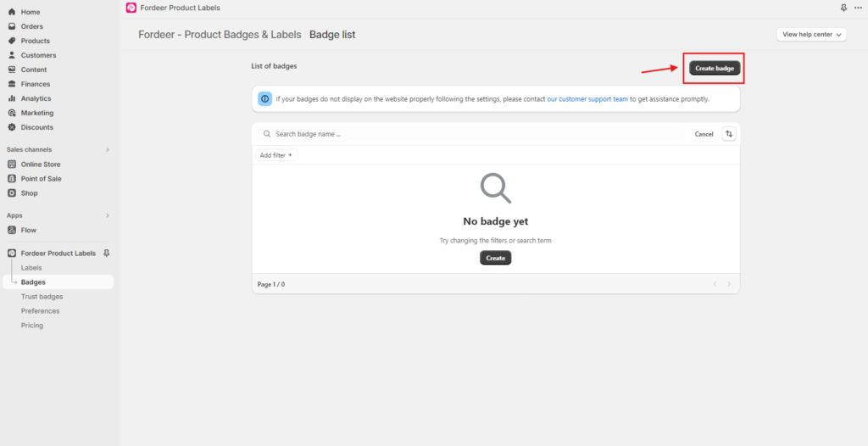Go to Trust badges menu item
Image resolution: width=868 pixels, height=446 pixels.
click(x=42, y=297)
